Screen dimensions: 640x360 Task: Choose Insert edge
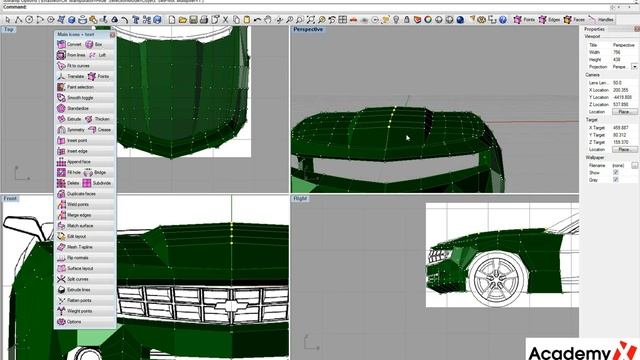[73, 151]
